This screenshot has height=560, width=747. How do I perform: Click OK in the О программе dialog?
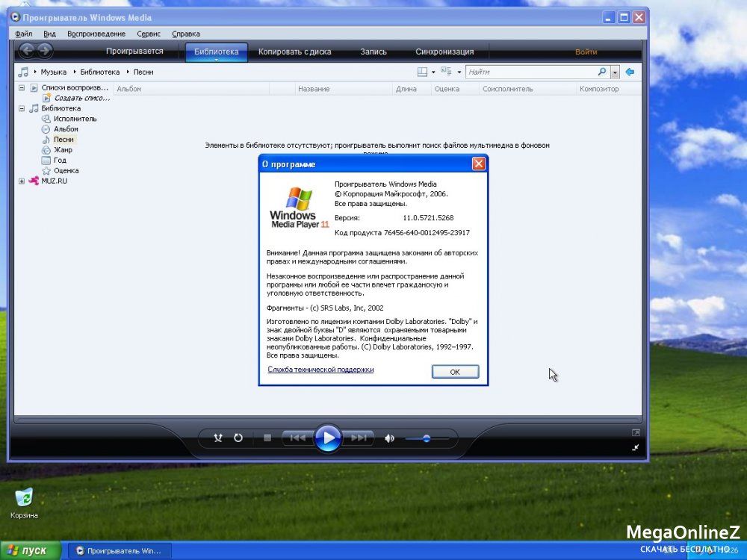(455, 372)
